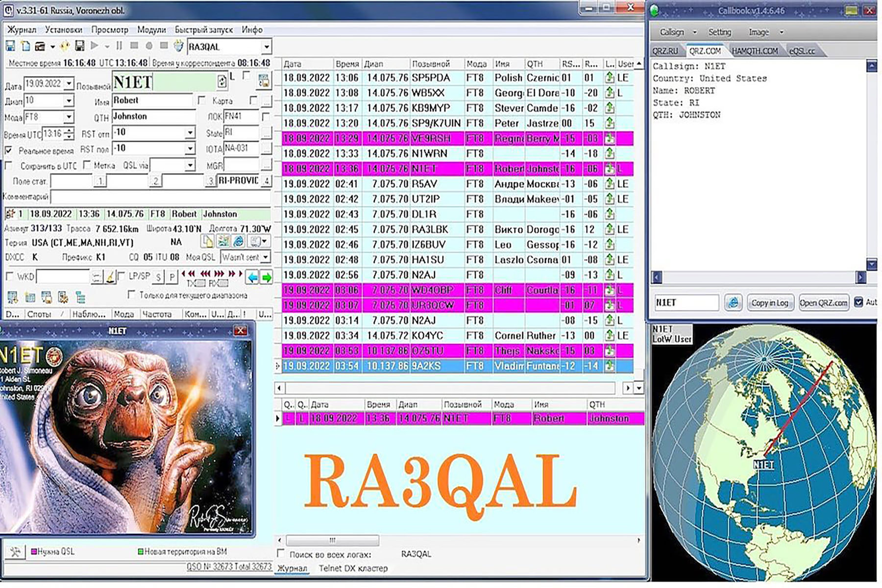Click the blue floppy save log icon

pyautogui.click(x=10, y=47)
